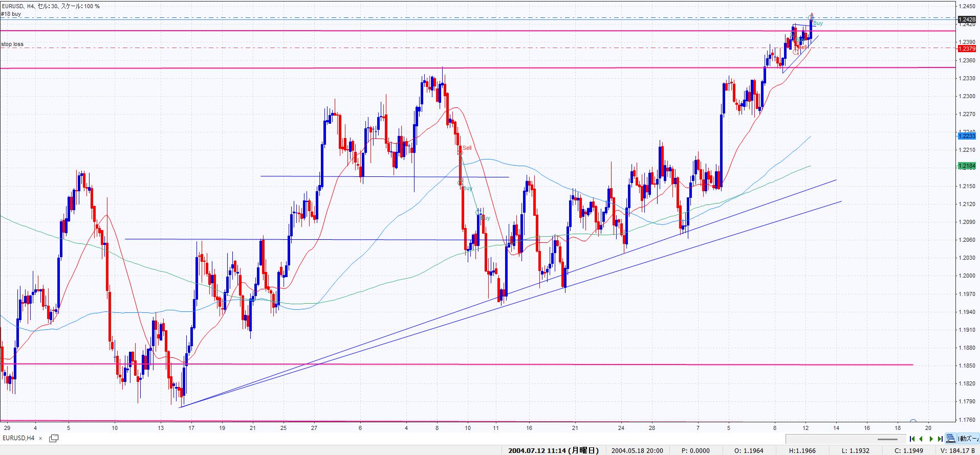
Task: Click the top-right Buy trade marker
Action: 818,24
